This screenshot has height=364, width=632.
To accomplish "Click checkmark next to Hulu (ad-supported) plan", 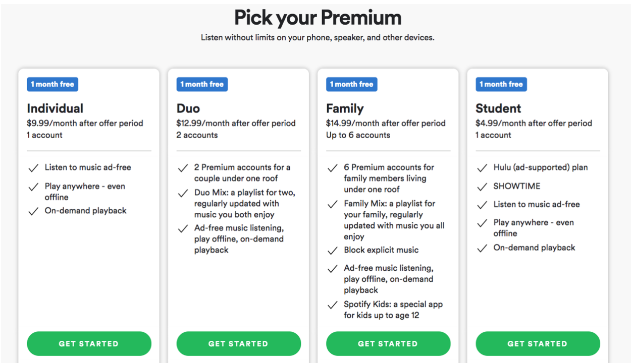I will point(482,168).
